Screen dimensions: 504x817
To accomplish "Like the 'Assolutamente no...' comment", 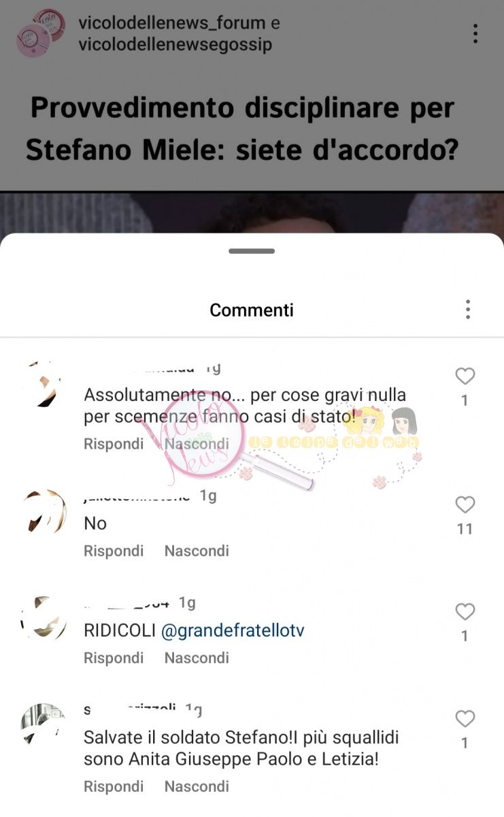I will coord(465,376).
